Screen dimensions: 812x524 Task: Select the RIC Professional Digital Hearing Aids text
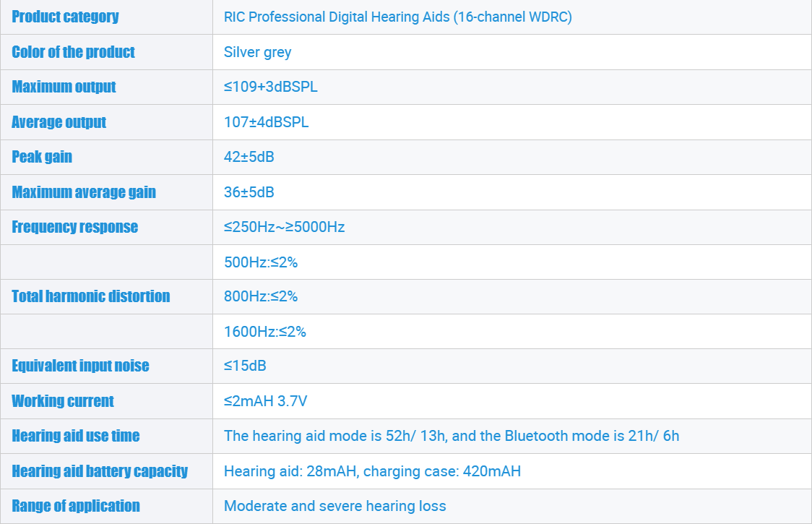(337, 17)
